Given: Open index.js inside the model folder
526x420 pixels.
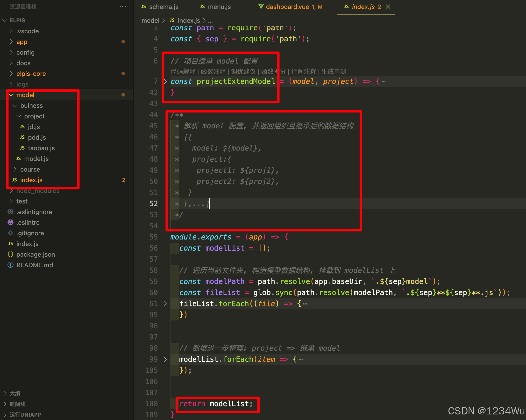Looking at the screenshot, I should point(31,180).
